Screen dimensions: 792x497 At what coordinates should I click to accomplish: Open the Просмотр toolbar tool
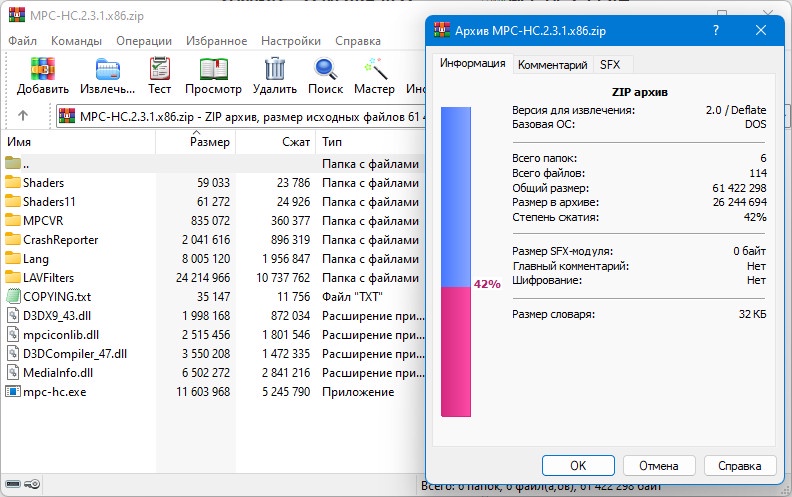(213, 69)
